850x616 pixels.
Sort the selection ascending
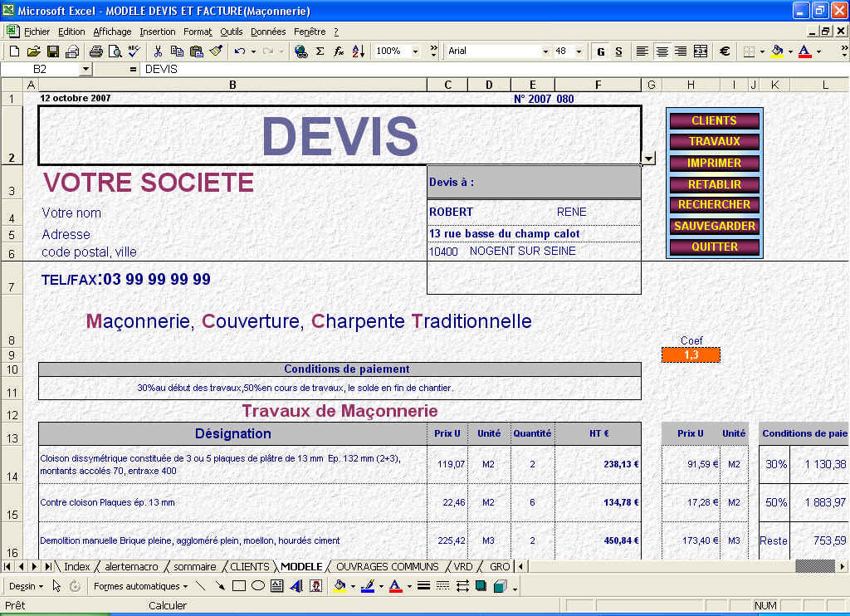tap(359, 51)
